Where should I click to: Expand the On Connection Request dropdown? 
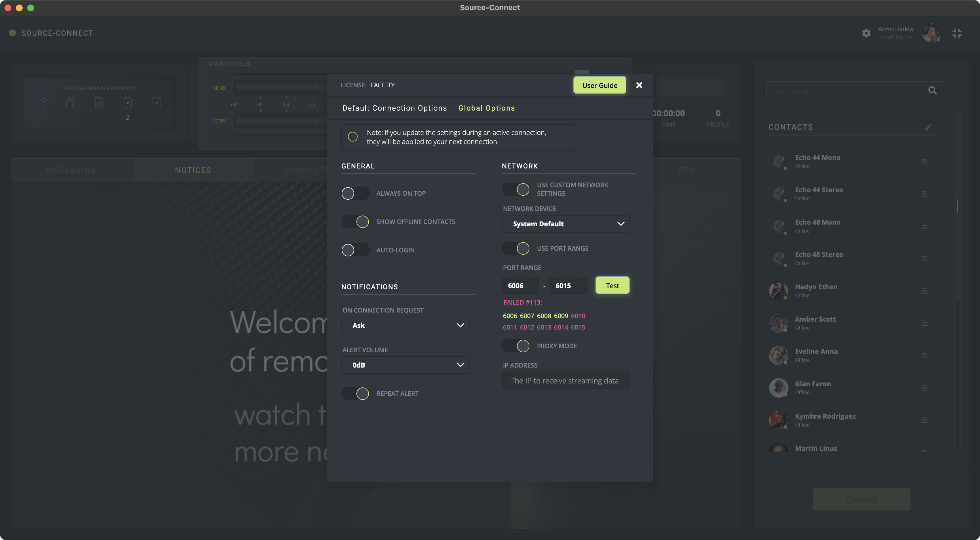tap(405, 325)
